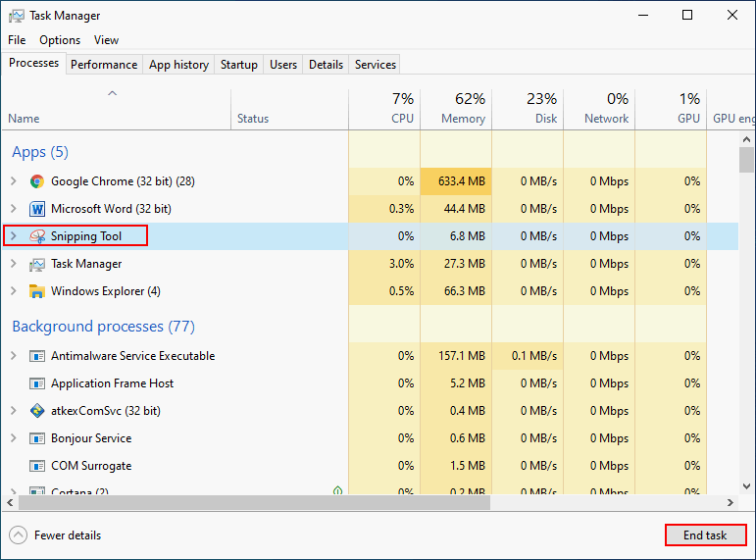This screenshot has height=560, width=756.
Task: Click the horizontal scrollbar thumb
Action: [x=255, y=502]
